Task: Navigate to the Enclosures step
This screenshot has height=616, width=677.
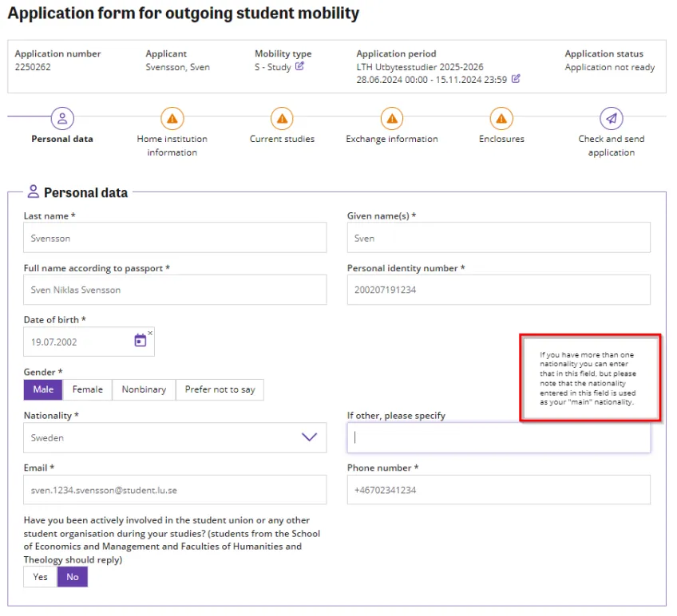Action: point(501,138)
